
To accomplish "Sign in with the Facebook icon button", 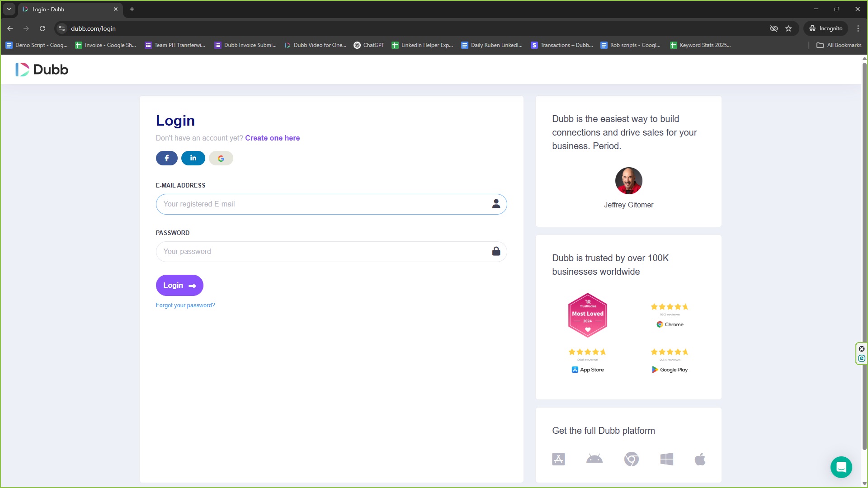I will click(x=166, y=158).
